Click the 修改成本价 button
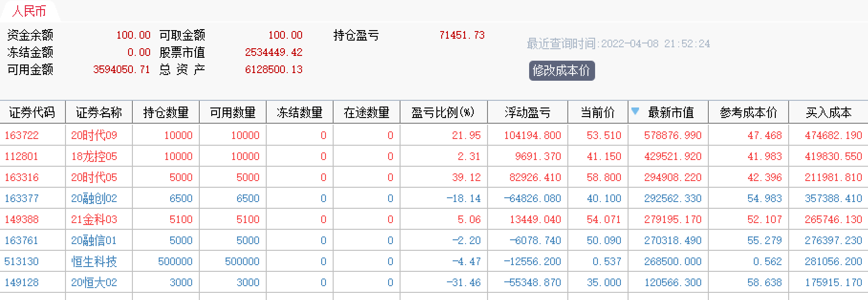868x300 pixels. pos(562,71)
